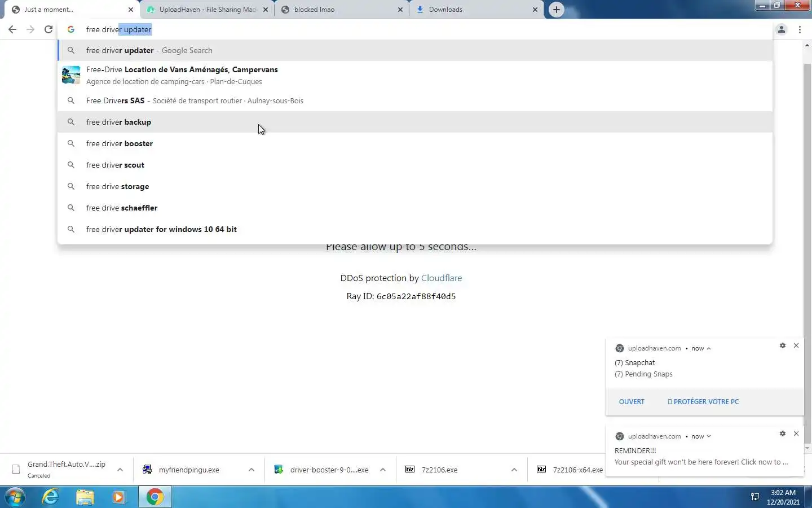Dismiss the Snapchat notification
Screen dimensions: 812x508
(x=796, y=345)
